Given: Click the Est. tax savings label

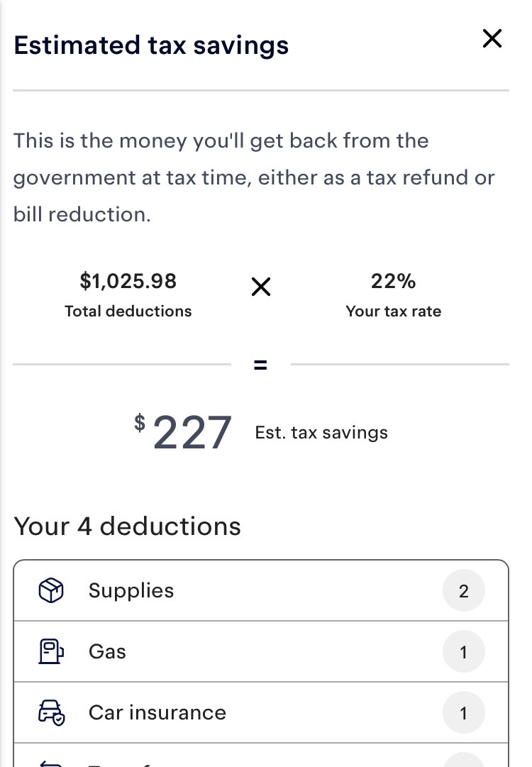Looking at the screenshot, I should click(321, 432).
